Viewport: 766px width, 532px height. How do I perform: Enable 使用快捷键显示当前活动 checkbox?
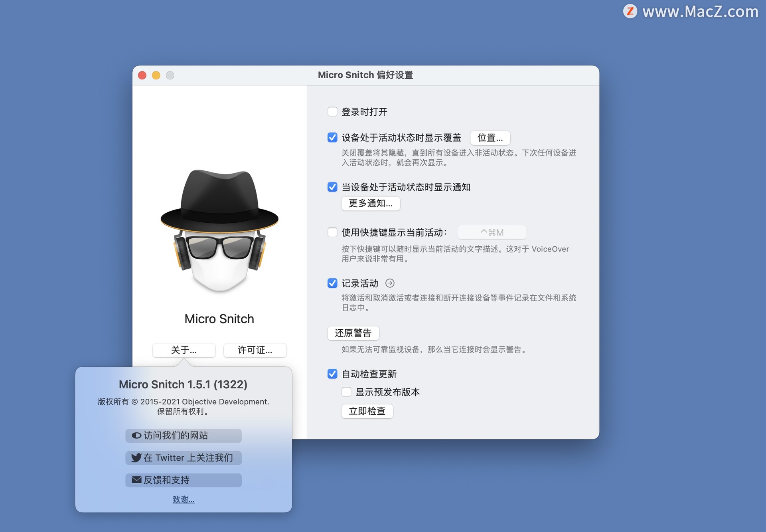pyautogui.click(x=332, y=232)
